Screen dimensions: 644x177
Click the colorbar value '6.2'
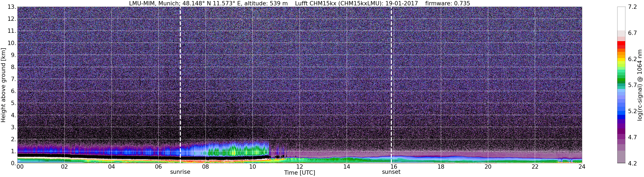tap(632, 59)
